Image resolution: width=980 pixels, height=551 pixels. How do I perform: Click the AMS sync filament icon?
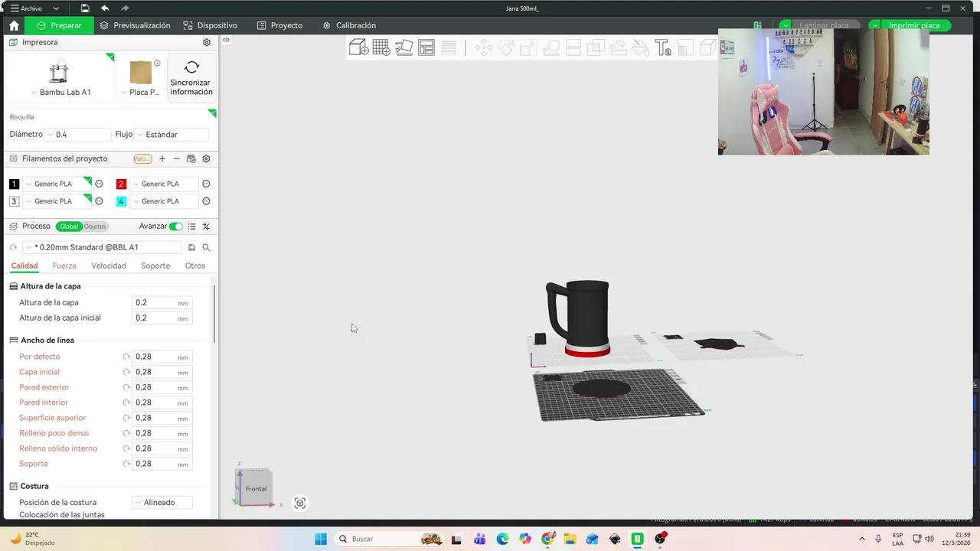(191, 159)
